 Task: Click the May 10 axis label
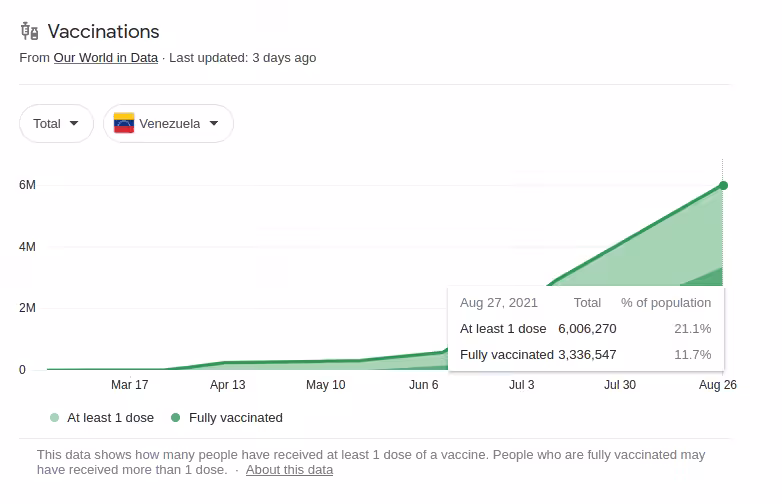point(325,385)
